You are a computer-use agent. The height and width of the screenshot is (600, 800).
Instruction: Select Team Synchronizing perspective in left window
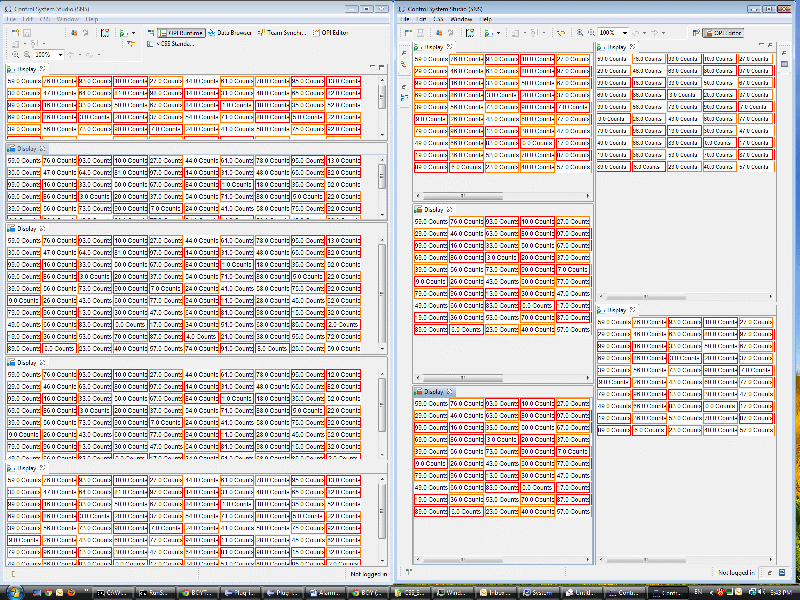coord(281,32)
